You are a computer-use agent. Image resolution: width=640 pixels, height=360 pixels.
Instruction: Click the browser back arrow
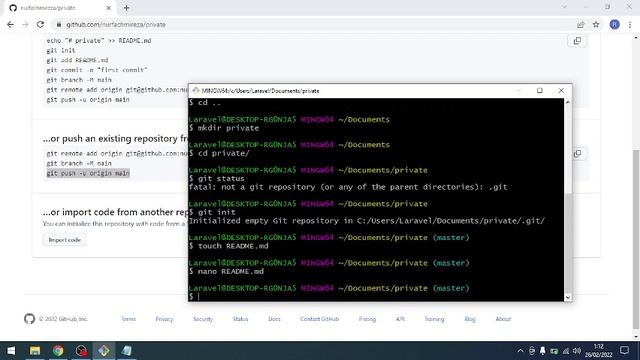tap(10, 24)
